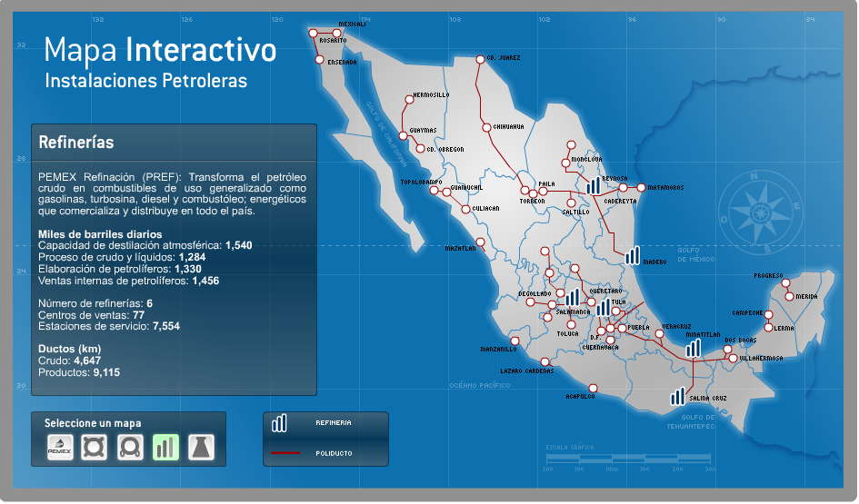Click the Salina Cruz refinery icon
859x504 pixels.
tap(678, 397)
